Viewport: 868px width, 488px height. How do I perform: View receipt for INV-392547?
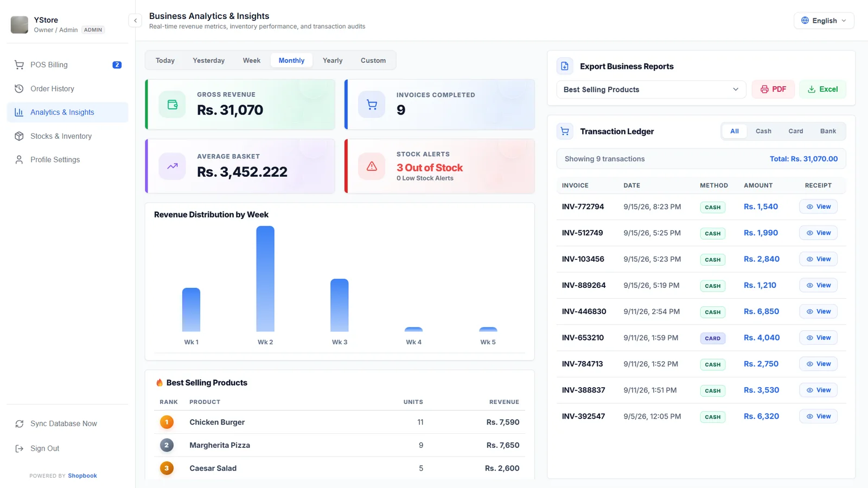coord(818,416)
